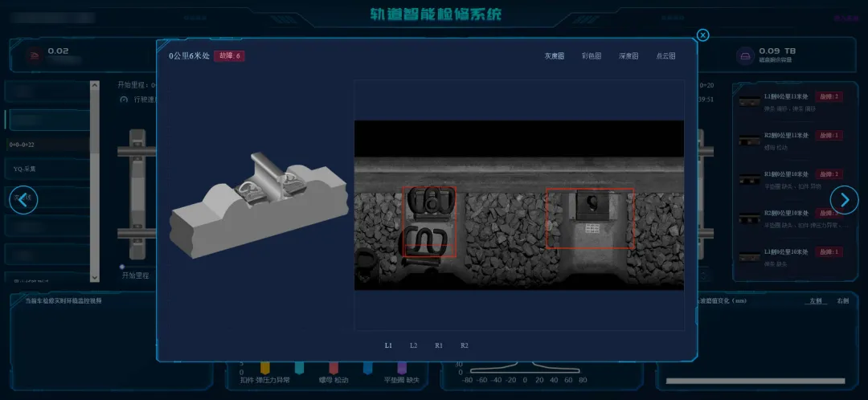
Task: Switch to 彩色图 color view
Action: (x=592, y=56)
